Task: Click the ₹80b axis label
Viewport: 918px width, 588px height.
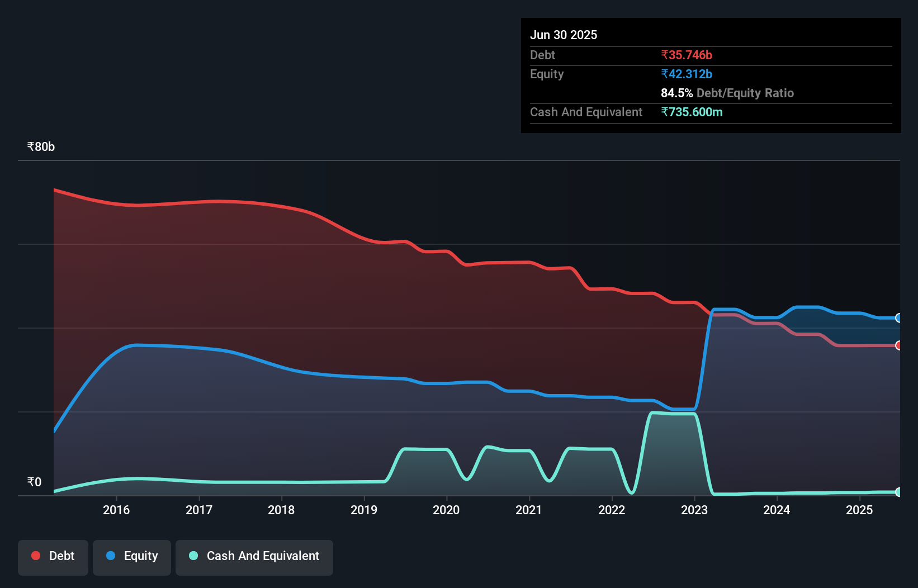Action: (x=40, y=146)
